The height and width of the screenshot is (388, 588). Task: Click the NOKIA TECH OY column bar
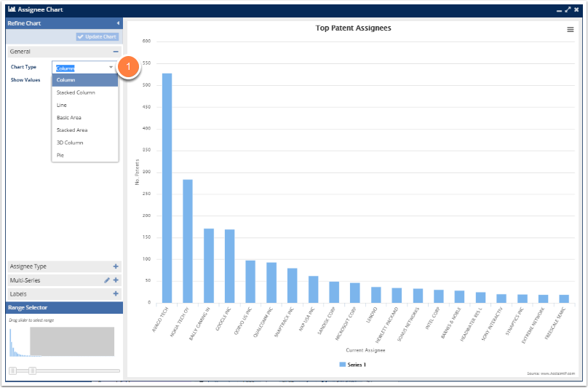tap(188, 241)
